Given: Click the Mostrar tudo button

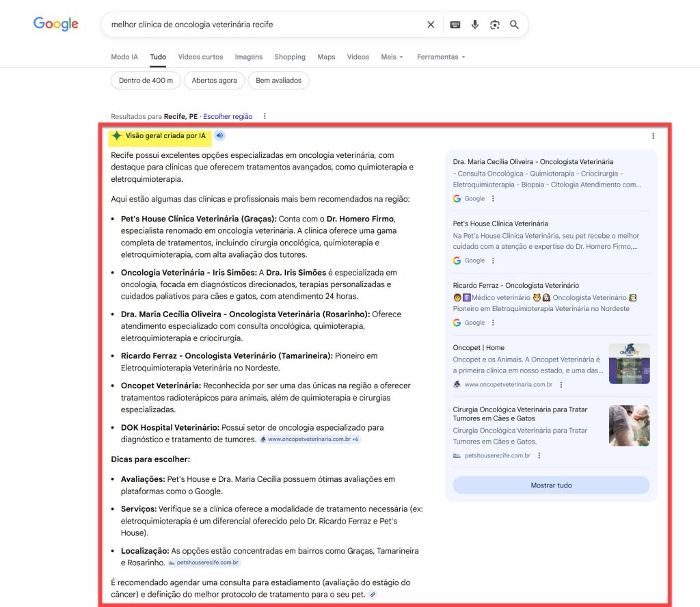Looking at the screenshot, I should tap(550, 484).
